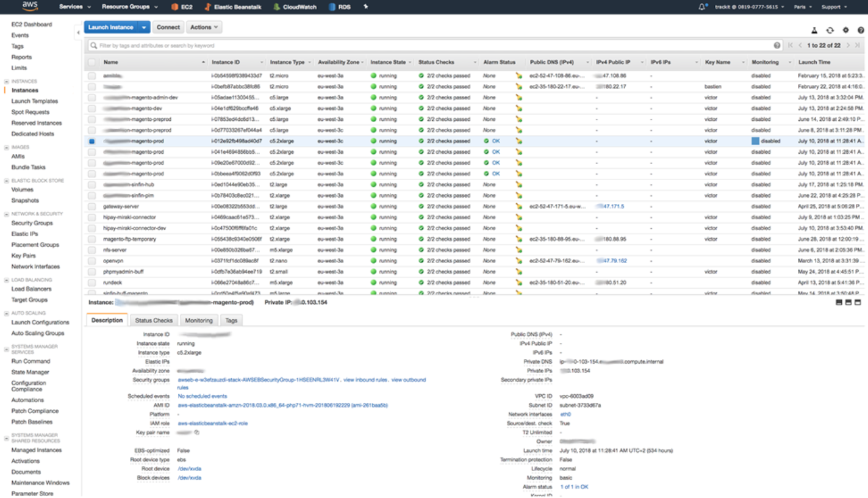
Task: Toggle the select-all checkbox in the table header
Action: 91,62
